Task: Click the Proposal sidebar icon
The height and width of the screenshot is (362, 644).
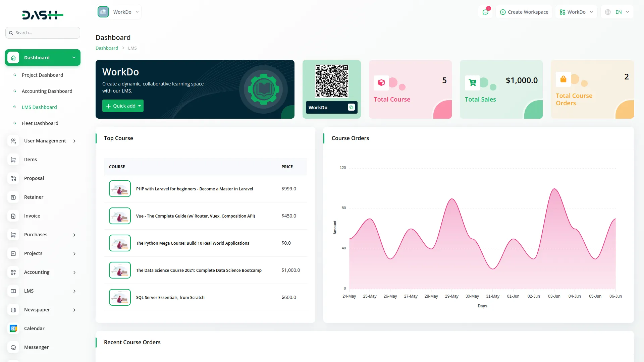Action: pyautogui.click(x=13, y=178)
